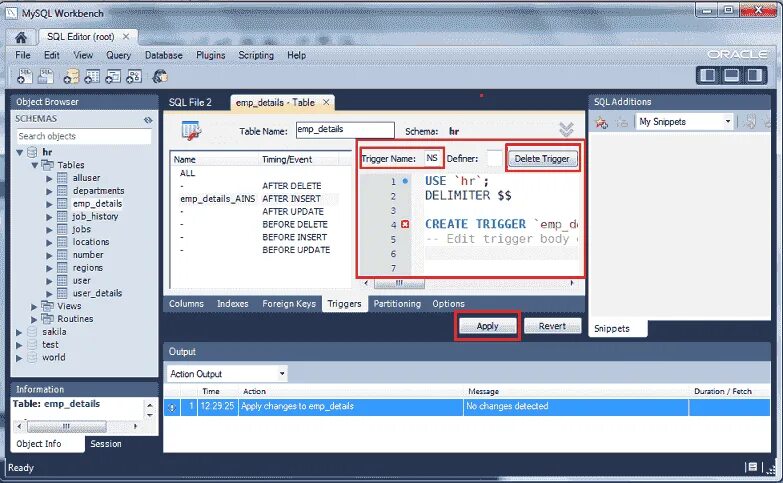The height and width of the screenshot is (483, 783).
Task: Toggle the bottom output panel visibility
Action: coord(732,75)
